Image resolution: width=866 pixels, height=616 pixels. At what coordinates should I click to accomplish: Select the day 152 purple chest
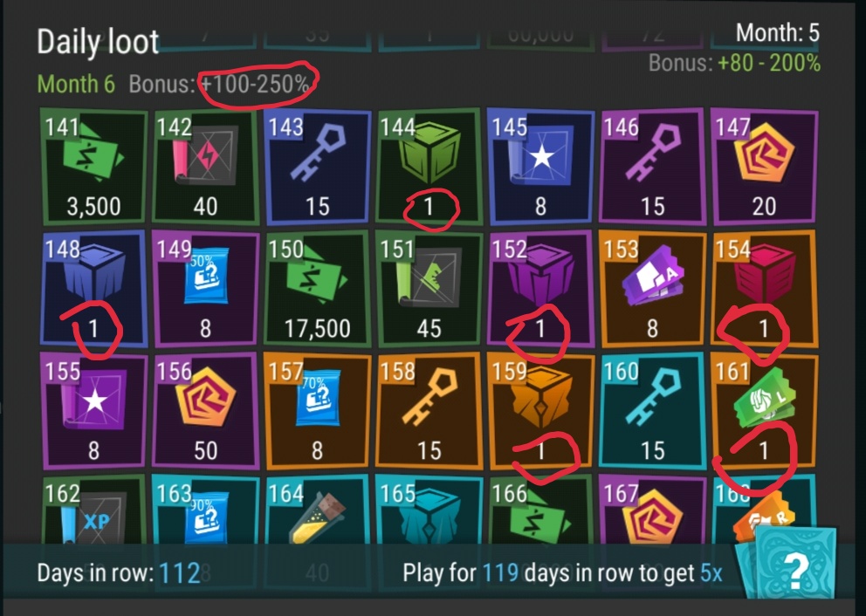[x=540, y=289]
